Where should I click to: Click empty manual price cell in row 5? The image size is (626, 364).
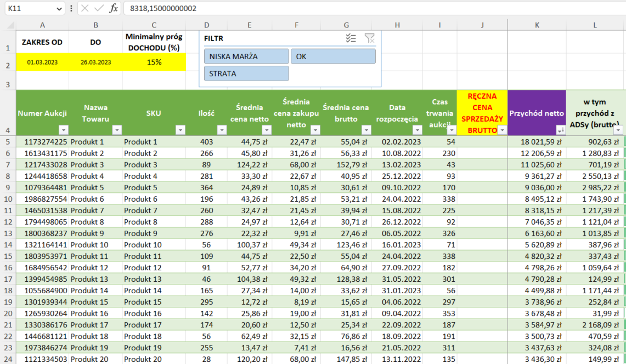(482, 141)
